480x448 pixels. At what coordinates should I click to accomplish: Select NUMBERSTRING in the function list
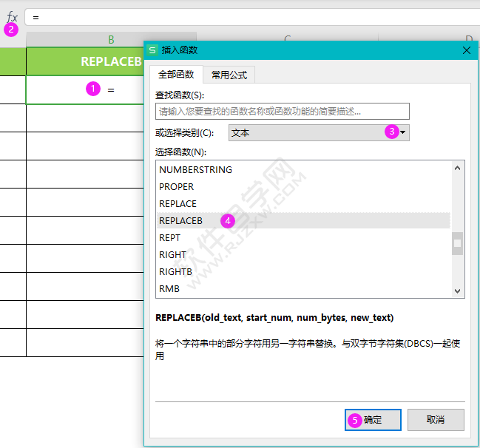[x=303, y=169]
